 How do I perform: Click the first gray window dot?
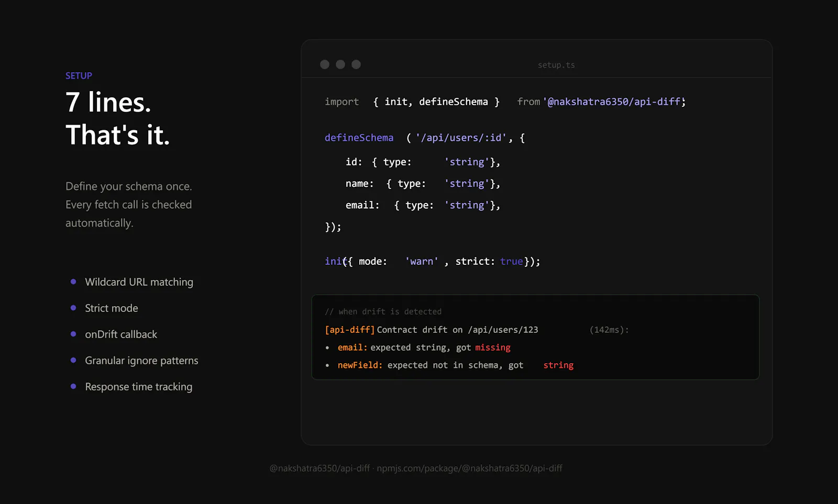[x=325, y=64]
